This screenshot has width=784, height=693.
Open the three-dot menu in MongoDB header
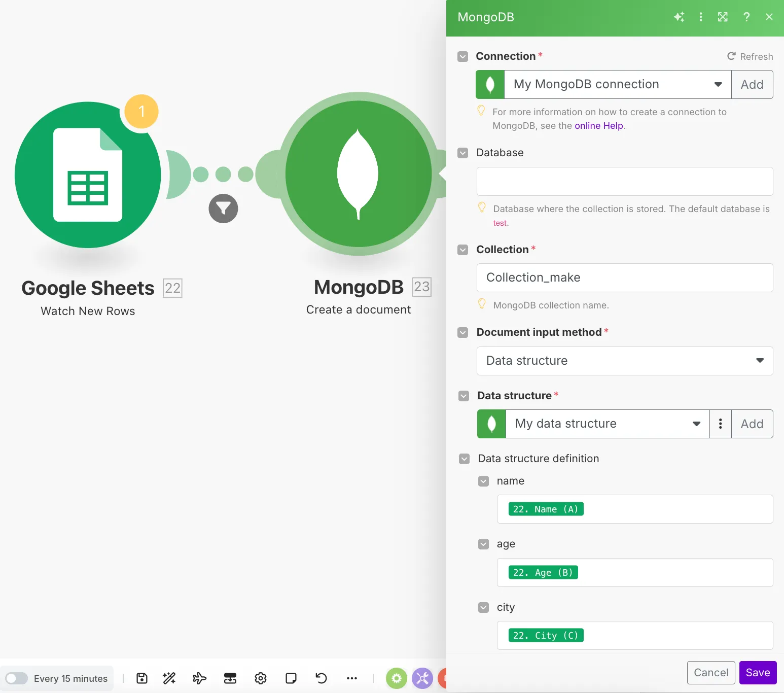pyautogui.click(x=701, y=17)
